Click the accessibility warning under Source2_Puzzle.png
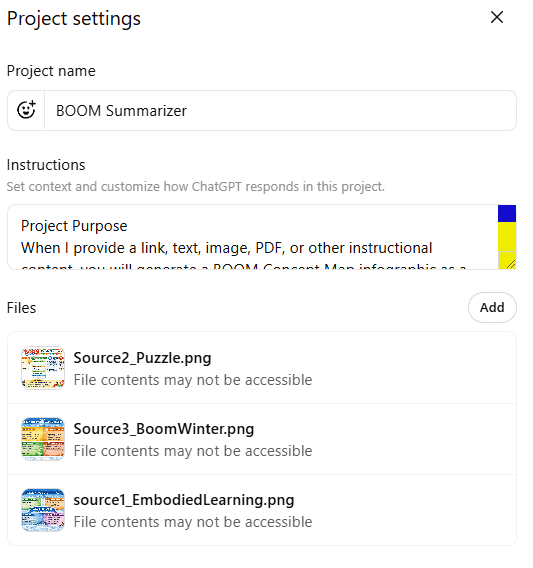 tap(193, 380)
